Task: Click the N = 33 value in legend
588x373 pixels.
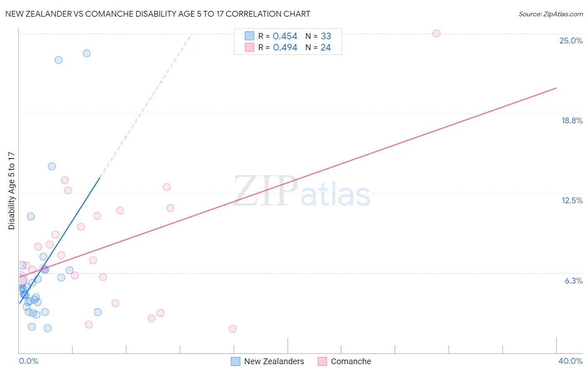Action: pos(318,36)
